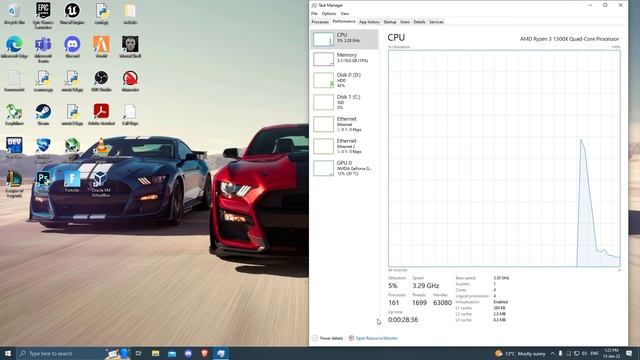Click the 3.29 GHz speed value
640x360 pixels.
tap(425, 285)
